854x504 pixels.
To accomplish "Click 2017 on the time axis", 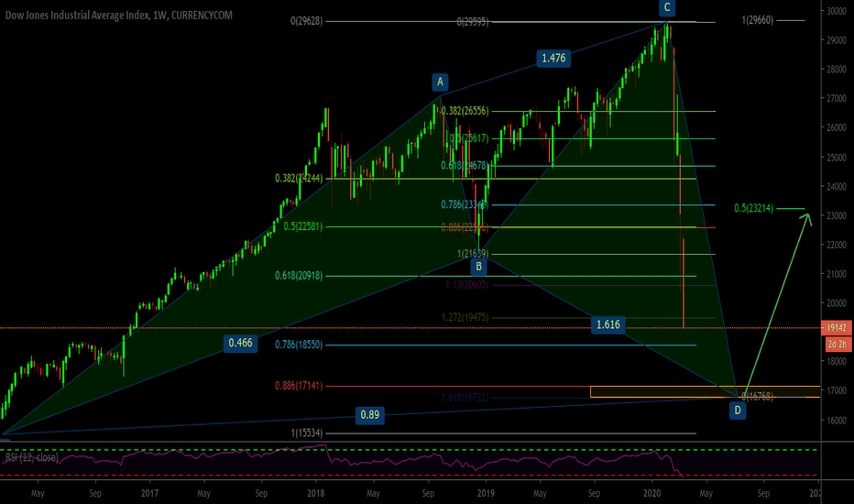I will click(149, 493).
